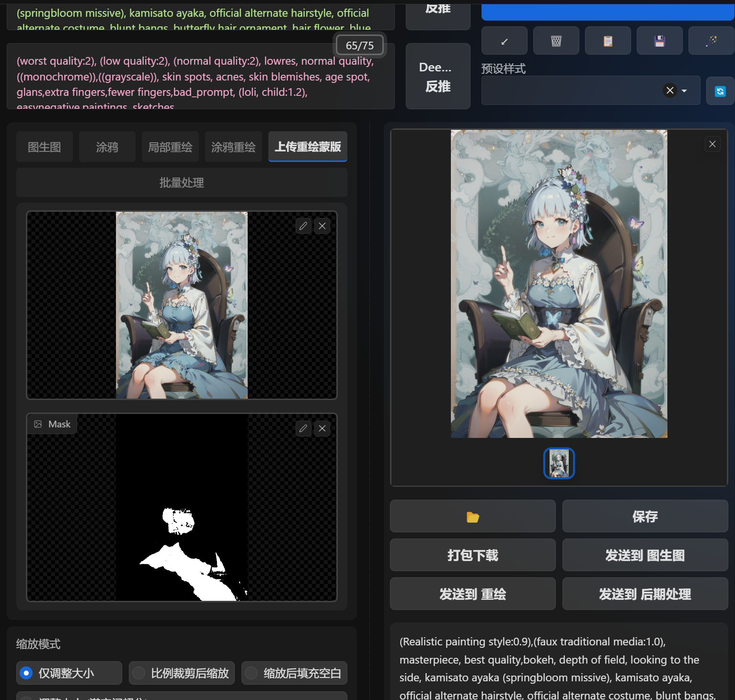Click 发送到 后期处理 button
This screenshot has height=700, width=735.
645,594
